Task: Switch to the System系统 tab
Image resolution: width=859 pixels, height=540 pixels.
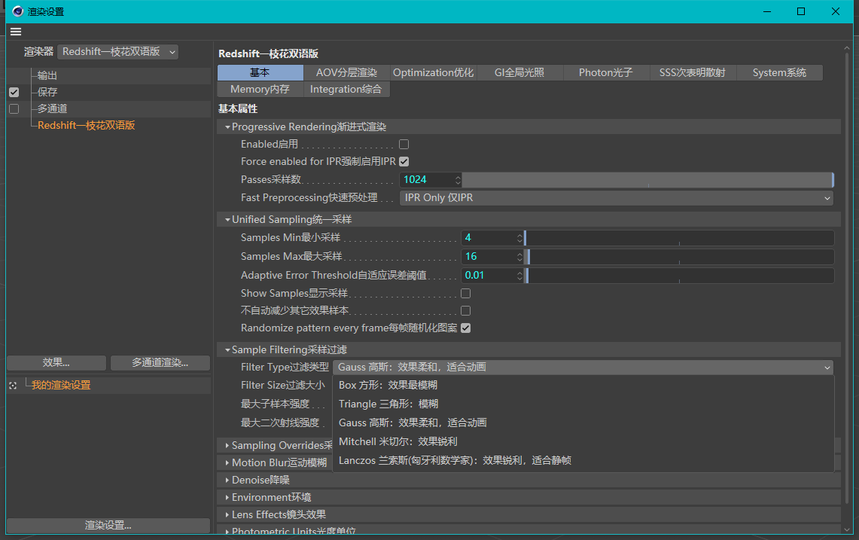Action: [779, 72]
